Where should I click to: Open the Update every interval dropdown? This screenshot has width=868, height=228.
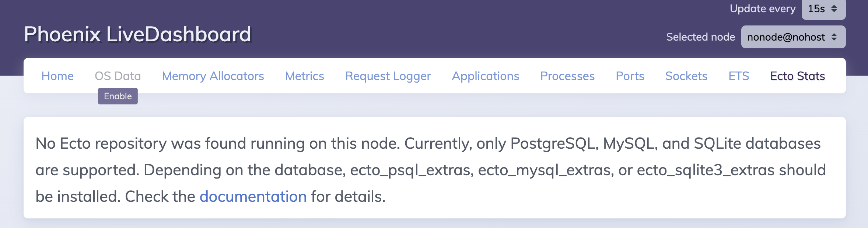(823, 9)
